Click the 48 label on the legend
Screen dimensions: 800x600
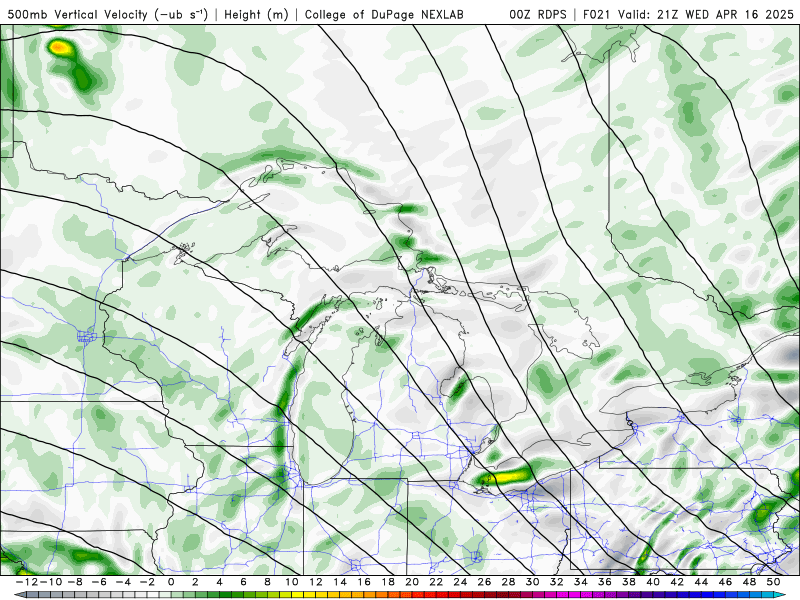749,582
